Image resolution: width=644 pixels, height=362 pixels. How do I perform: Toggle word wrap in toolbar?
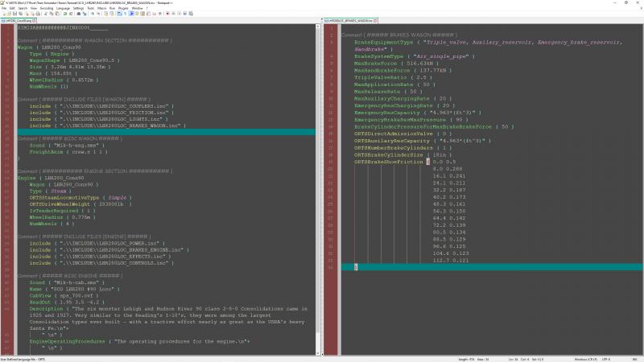click(x=118, y=14)
